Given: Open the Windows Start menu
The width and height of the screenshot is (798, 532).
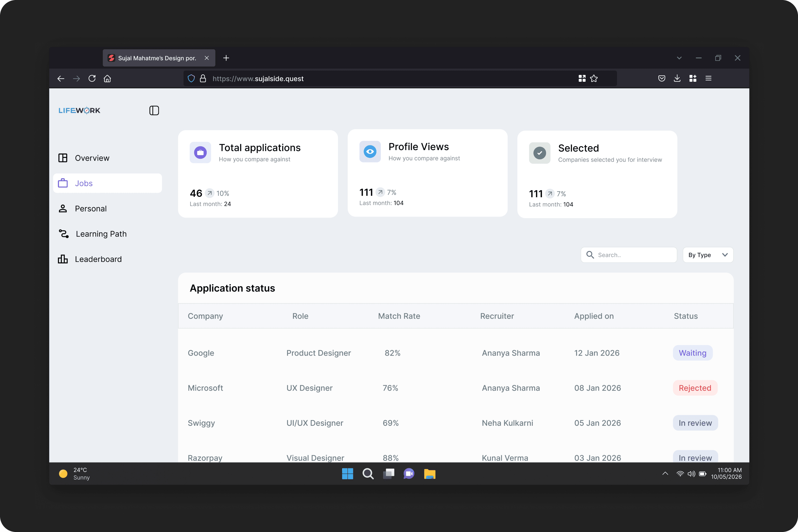Looking at the screenshot, I should click(x=347, y=474).
